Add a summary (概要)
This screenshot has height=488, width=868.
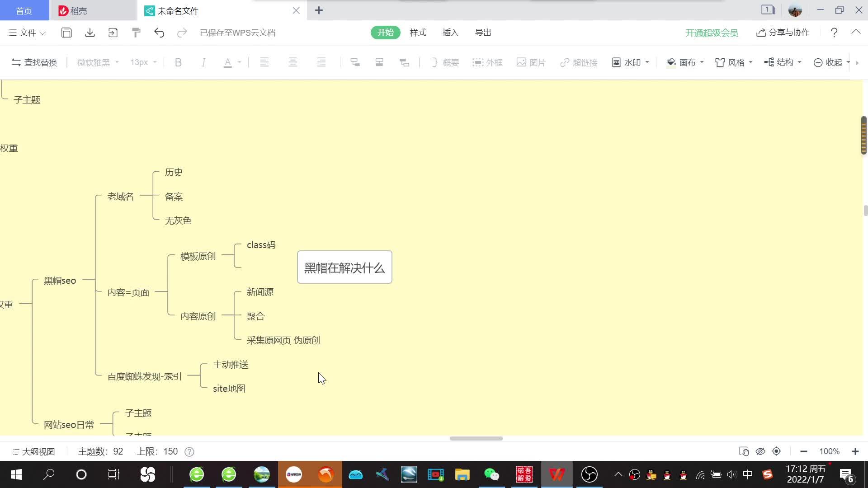pos(445,62)
